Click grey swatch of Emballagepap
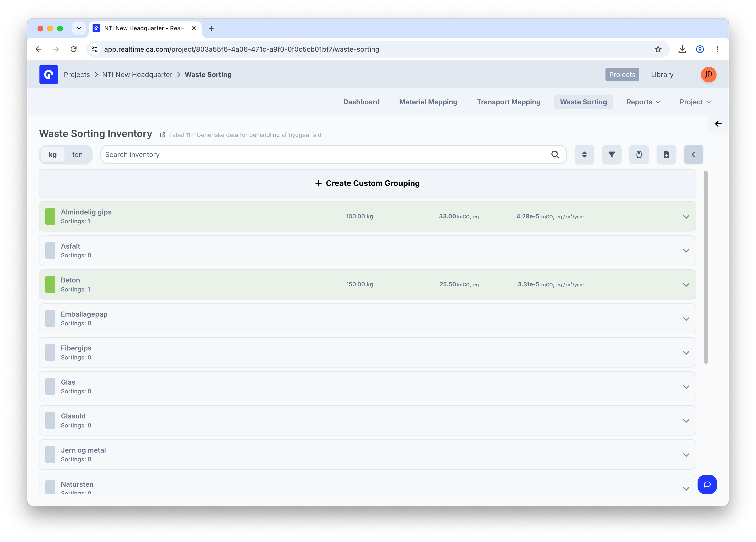 coord(50,319)
